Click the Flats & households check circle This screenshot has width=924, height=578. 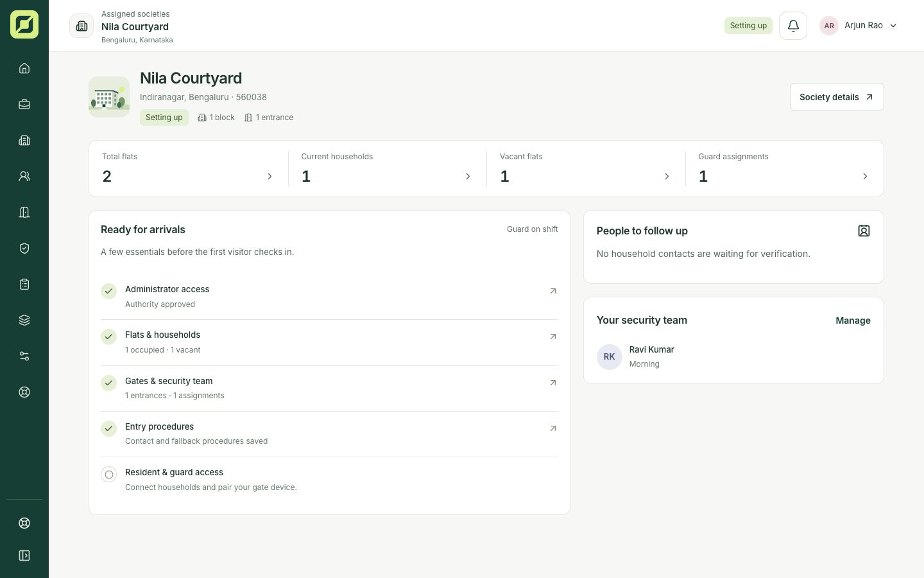[x=109, y=337]
